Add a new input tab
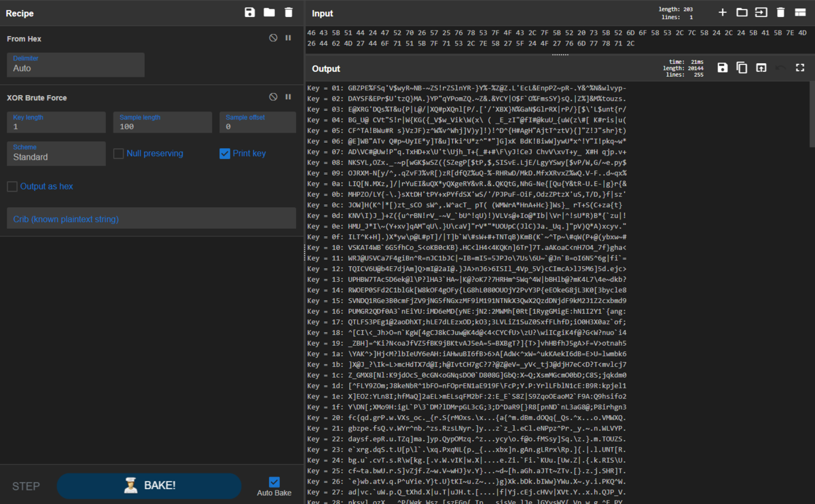Viewport: 815px width, 504px height. (x=723, y=12)
